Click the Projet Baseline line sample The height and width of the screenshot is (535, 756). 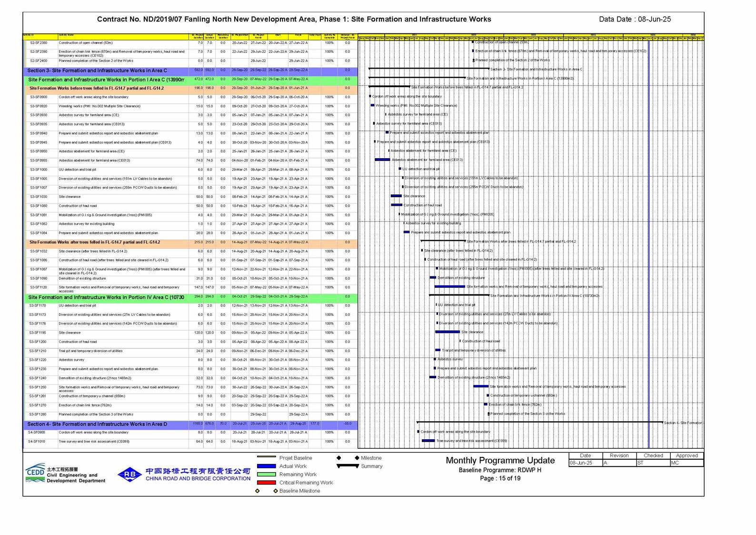[266, 457]
